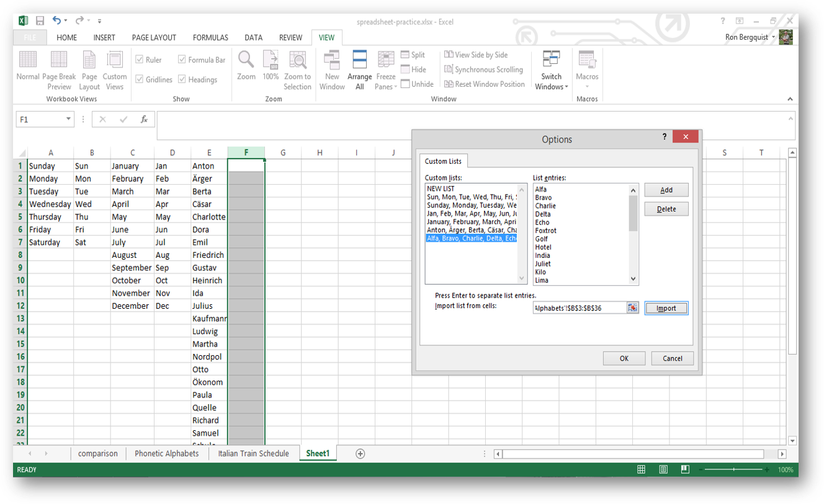The width and height of the screenshot is (824, 504).
Task: Select NEW LIST in Custom lists box
Action: point(441,189)
